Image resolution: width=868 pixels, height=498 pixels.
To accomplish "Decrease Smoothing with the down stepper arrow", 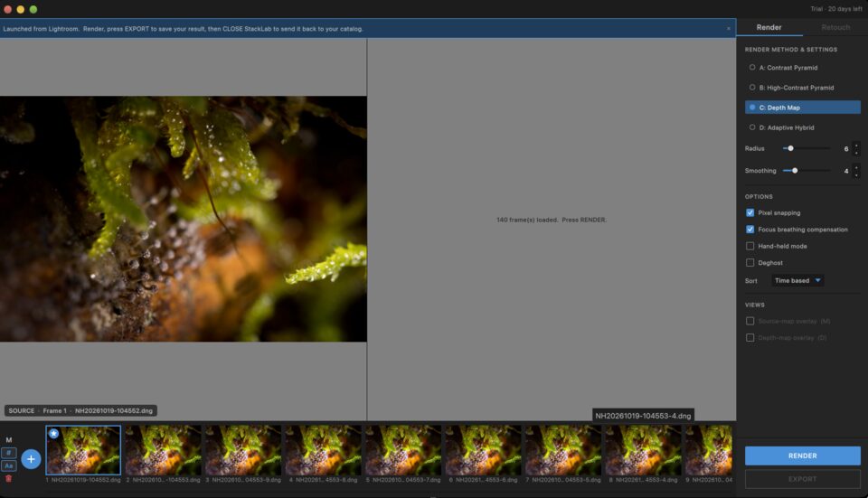I will pyautogui.click(x=856, y=174).
